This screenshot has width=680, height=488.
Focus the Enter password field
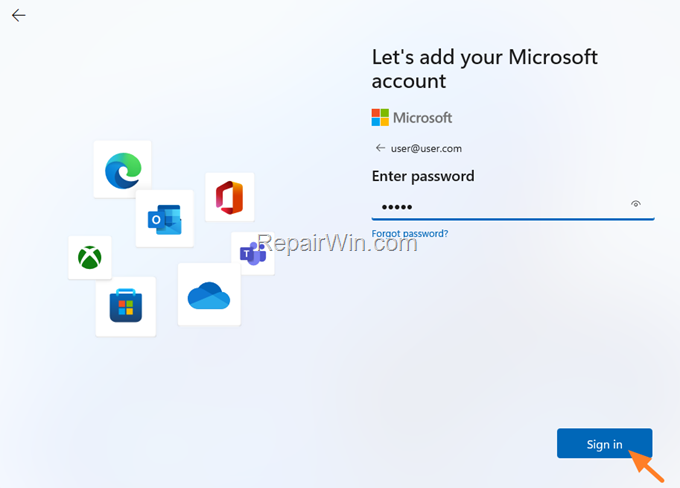coord(513,206)
